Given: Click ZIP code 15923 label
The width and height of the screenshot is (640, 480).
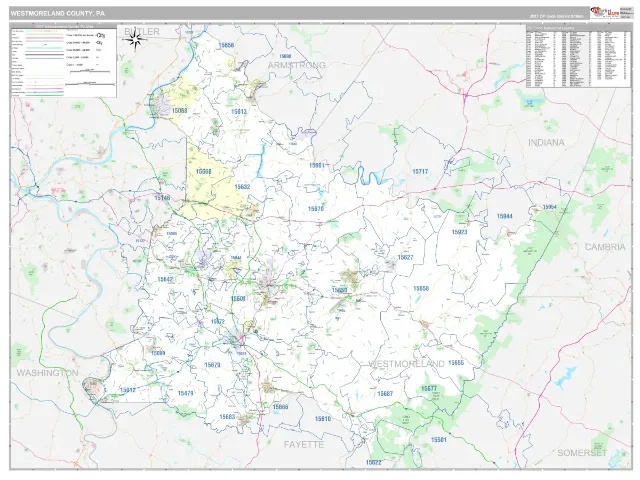Looking at the screenshot, I should coord(459,232).
